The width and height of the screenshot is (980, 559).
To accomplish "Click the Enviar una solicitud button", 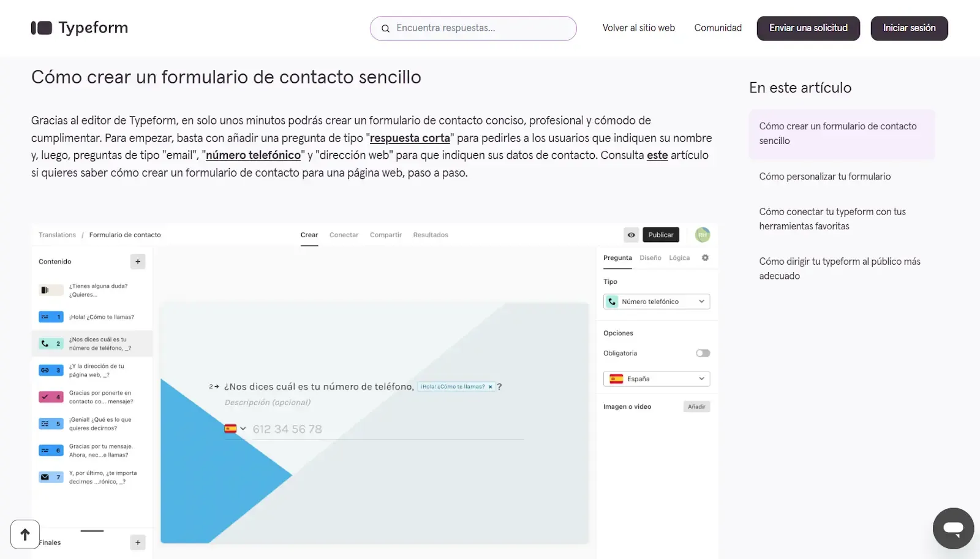I will coord(808,28).
